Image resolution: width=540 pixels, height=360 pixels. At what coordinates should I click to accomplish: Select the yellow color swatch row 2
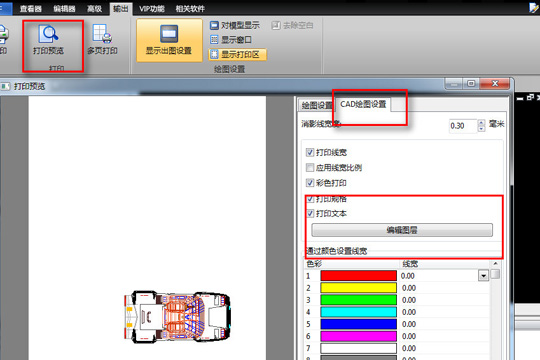(359, 288)
